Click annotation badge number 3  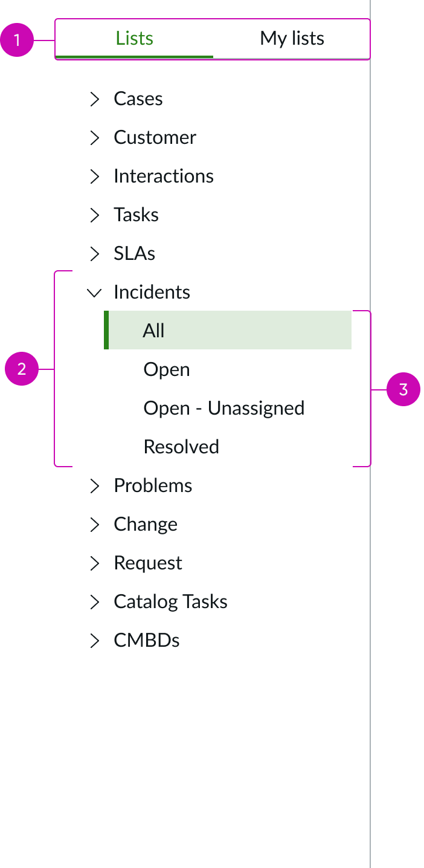pos(403,389)
